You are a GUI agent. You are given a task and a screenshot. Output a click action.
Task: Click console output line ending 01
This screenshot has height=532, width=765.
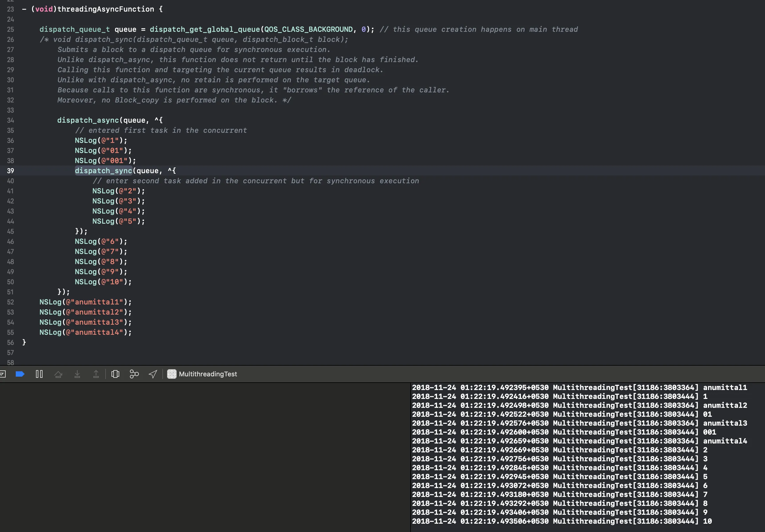(x=562, y=414)
